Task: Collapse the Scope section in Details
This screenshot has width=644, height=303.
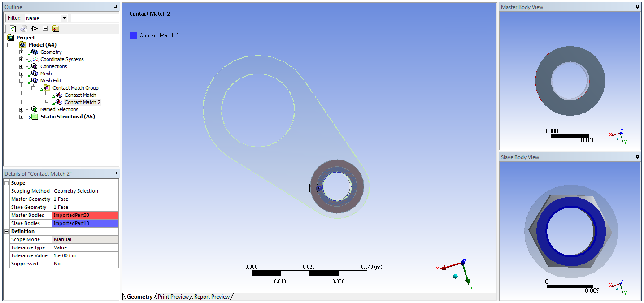Action: tap(6, 183)
